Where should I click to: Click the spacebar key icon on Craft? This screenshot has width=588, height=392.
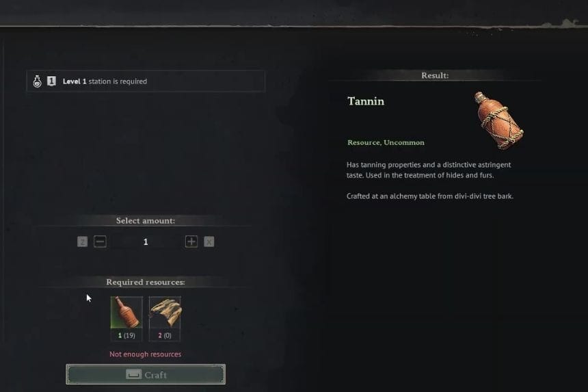[x=133, y=374]
